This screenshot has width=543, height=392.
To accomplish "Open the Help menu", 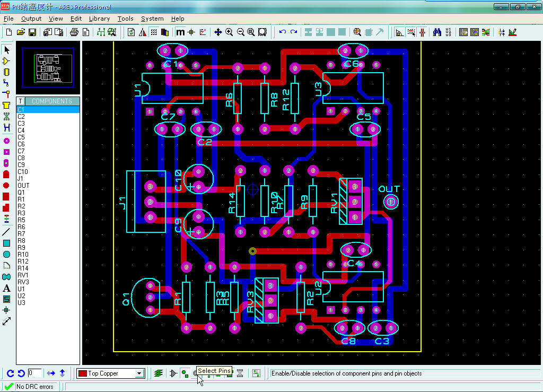I will 178,19.
